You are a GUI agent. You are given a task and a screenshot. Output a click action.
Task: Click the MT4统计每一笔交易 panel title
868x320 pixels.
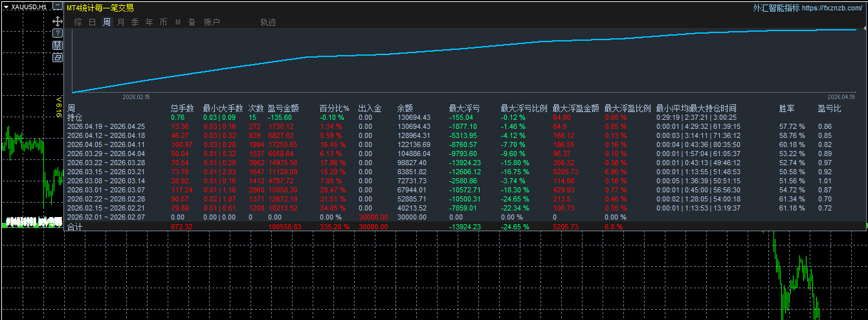(100, 8)
